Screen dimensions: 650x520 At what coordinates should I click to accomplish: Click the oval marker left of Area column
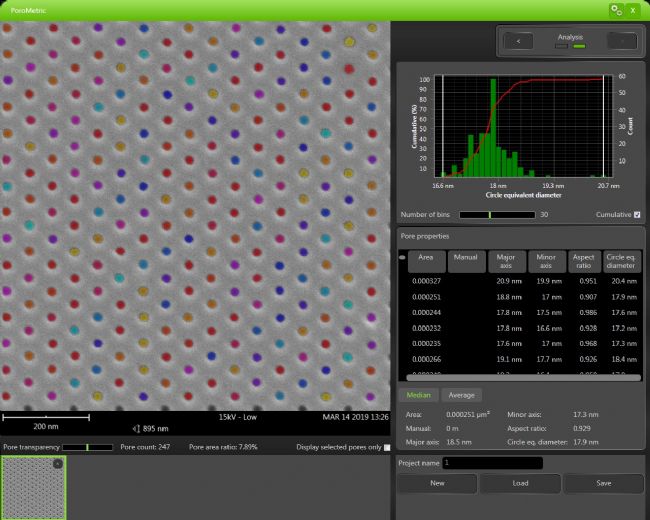click(x=401, y=257)
